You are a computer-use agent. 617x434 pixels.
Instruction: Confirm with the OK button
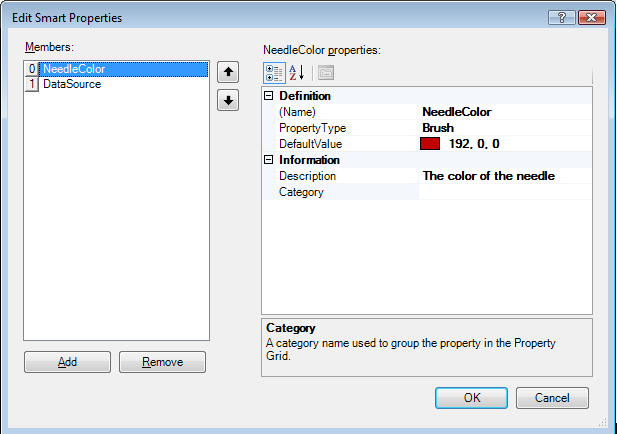(472, 398)
